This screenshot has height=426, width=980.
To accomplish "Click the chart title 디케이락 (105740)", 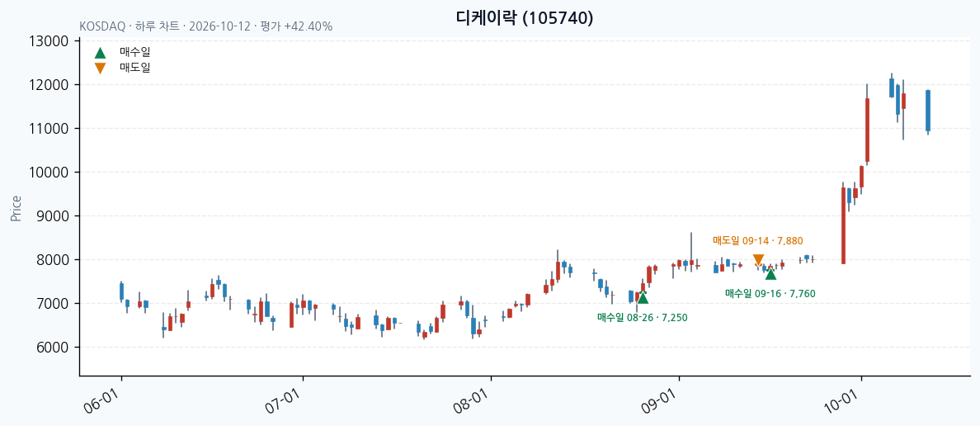I will (x=525, y=18).
